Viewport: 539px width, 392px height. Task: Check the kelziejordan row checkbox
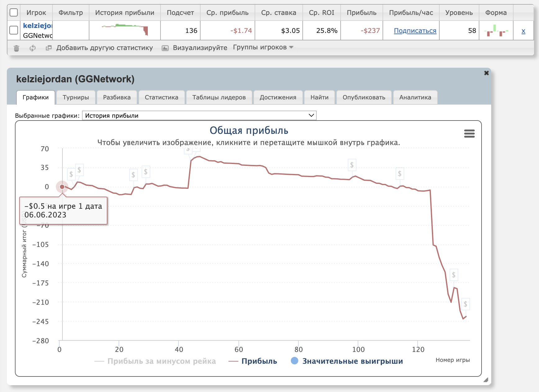(14, 30)
